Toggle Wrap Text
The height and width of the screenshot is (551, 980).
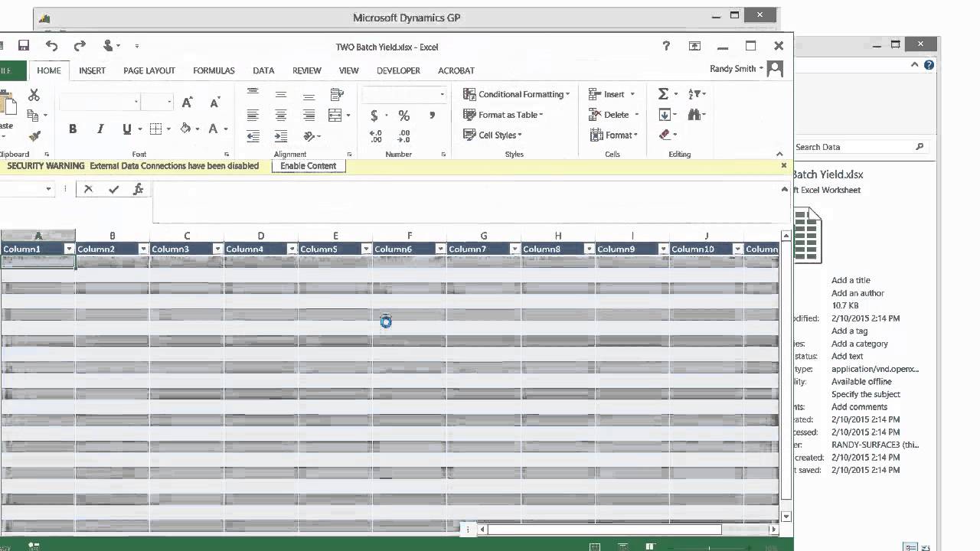coord(337,94)
